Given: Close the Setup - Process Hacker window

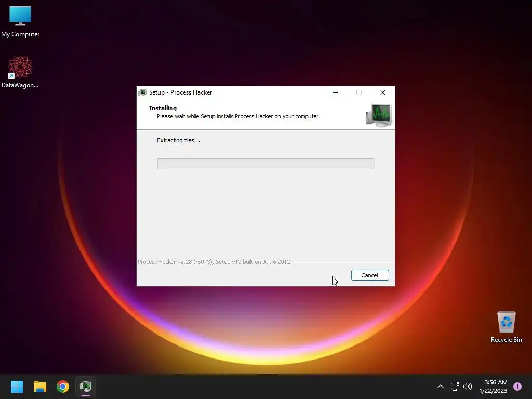Looking at the screenshot, I should (383, 92).
